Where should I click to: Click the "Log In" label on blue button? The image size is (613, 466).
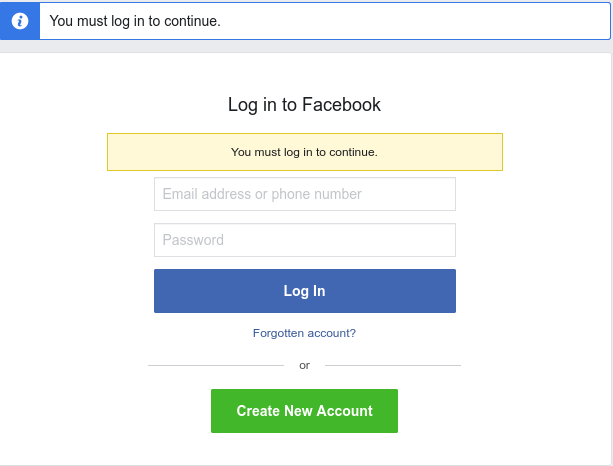coord(304,291)
